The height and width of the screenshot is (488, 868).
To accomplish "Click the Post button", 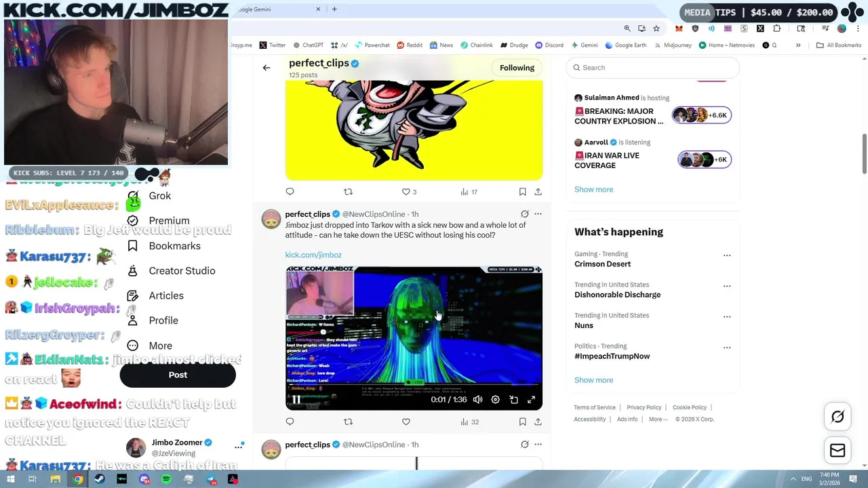I will pyautogui.click(x=178, y=375).
